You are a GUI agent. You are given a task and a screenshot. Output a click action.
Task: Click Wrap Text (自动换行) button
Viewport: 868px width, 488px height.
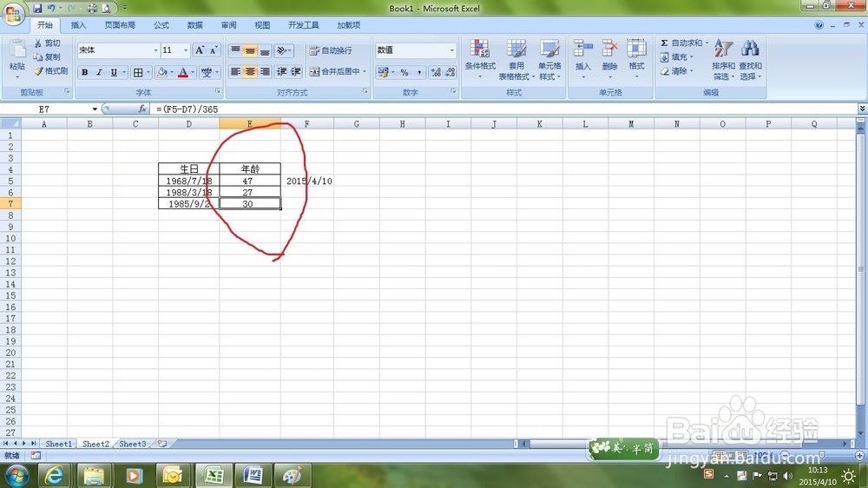tap(331, 50)
